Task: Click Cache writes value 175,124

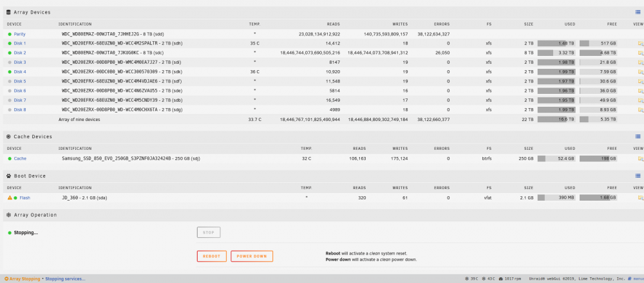Action: tap(399, 158)
